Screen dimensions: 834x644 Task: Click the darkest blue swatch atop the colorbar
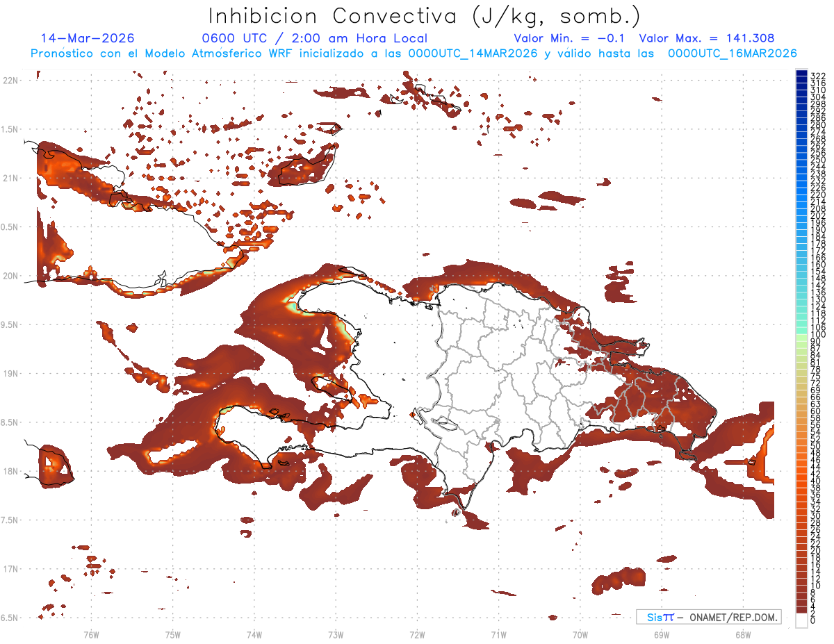pos(801,73)
